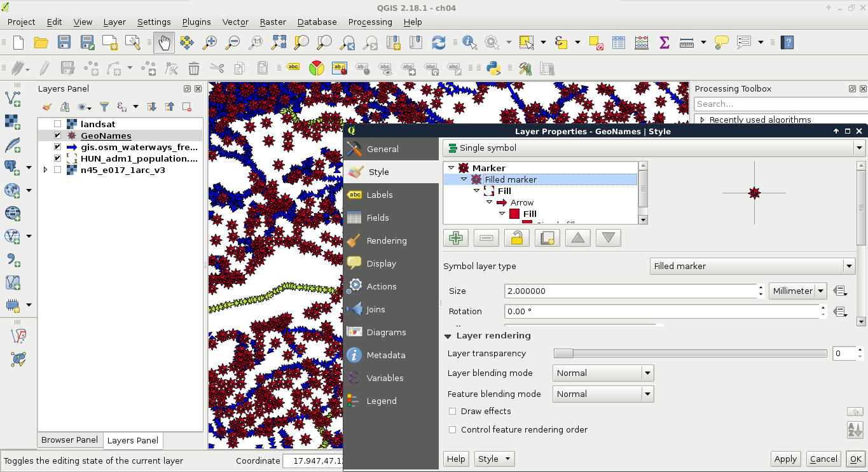Click the Refresh map toolbar icon

click(438, 43)
